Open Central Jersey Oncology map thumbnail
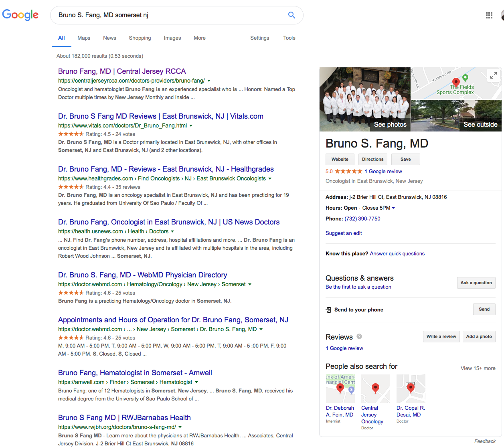504x447 pixels. [376, 389]
